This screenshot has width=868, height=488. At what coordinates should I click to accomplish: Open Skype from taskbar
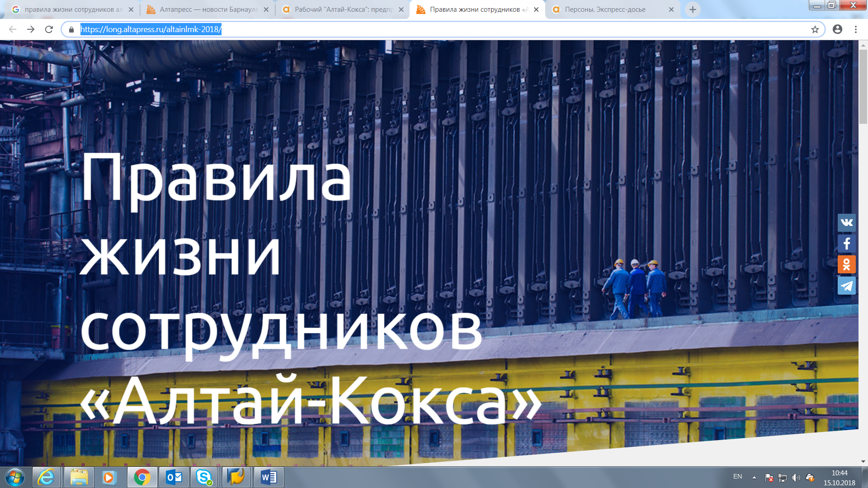point(204,477)
